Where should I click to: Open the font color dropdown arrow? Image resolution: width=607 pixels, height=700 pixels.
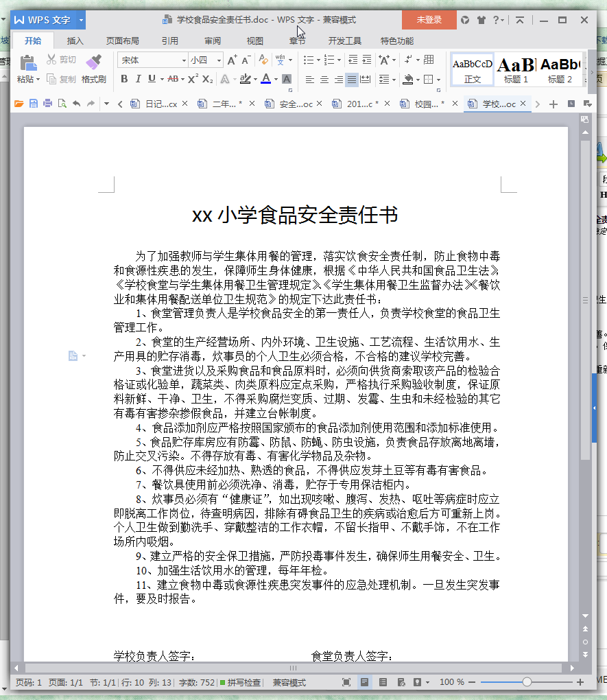(x=276, y=80)
